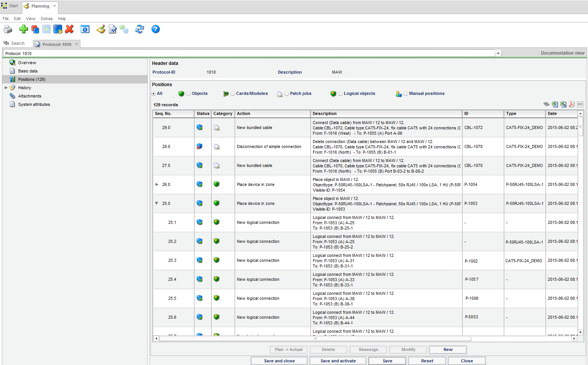This screenshot has height=365, width=588.
Task: Open help with the blue question mark
Action: tap(155, 29)
